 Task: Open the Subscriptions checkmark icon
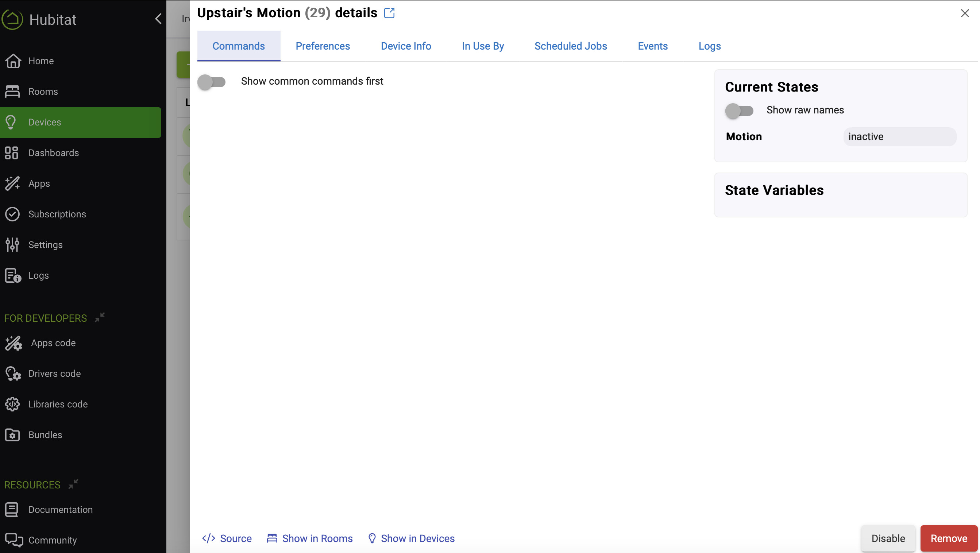[x=12, y=214]
